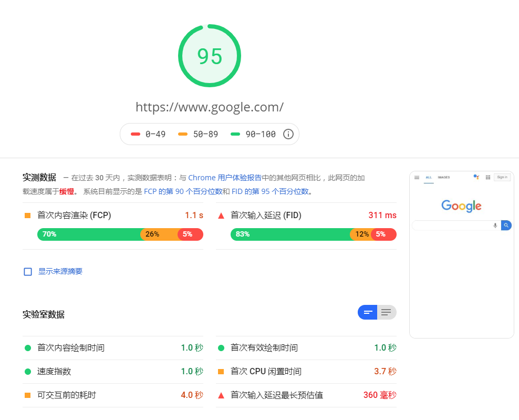Click the FID 83% green bar segment

pyautogui.click(x=290, y=234)
